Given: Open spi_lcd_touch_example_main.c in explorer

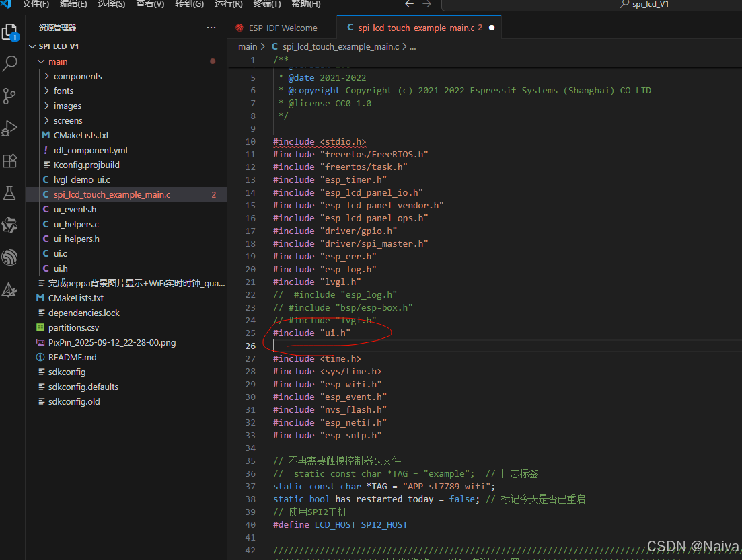Looking at the screenshot, I should click(112, 194).
